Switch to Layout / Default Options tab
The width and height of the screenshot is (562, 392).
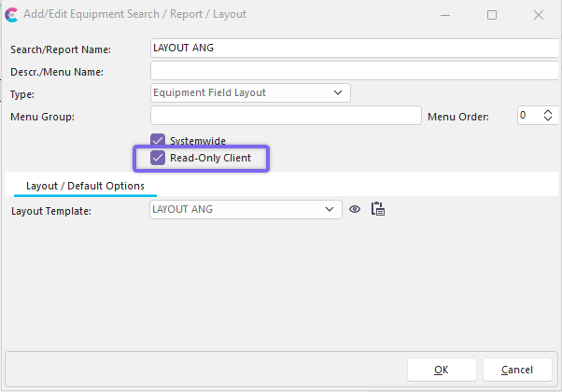(x=85, y=186)
